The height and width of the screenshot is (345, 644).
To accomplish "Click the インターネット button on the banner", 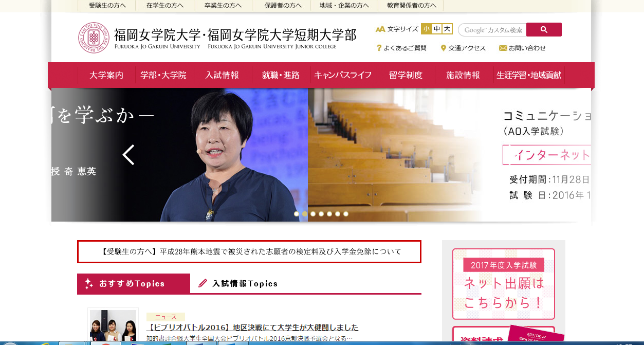I will 547,155.
